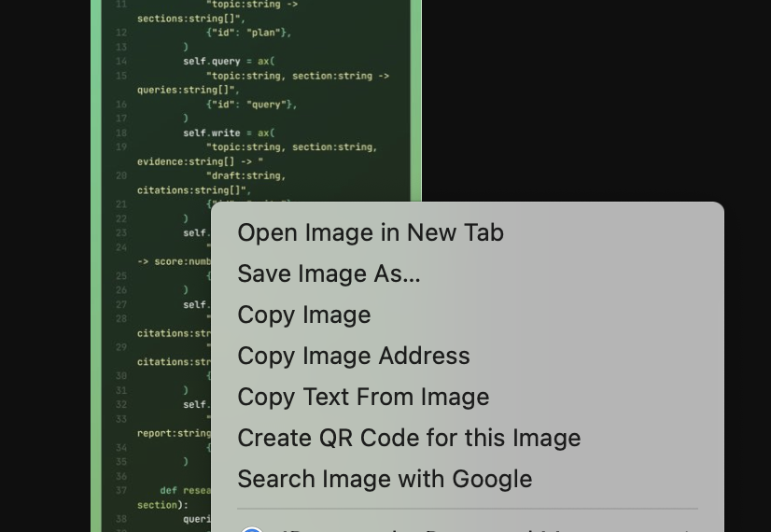Choose Open Image in New Tab
Viewport: 771px width, 532px height.
(467, 232)
